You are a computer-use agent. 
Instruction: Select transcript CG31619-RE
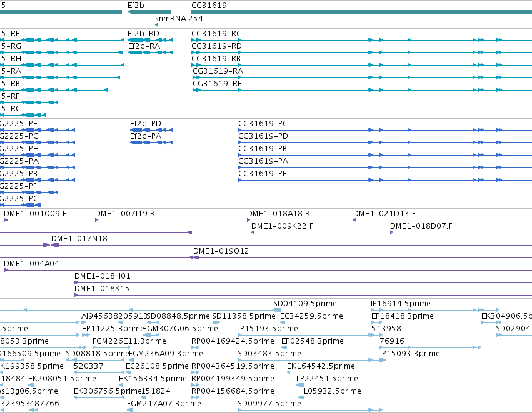coord(217,84)
